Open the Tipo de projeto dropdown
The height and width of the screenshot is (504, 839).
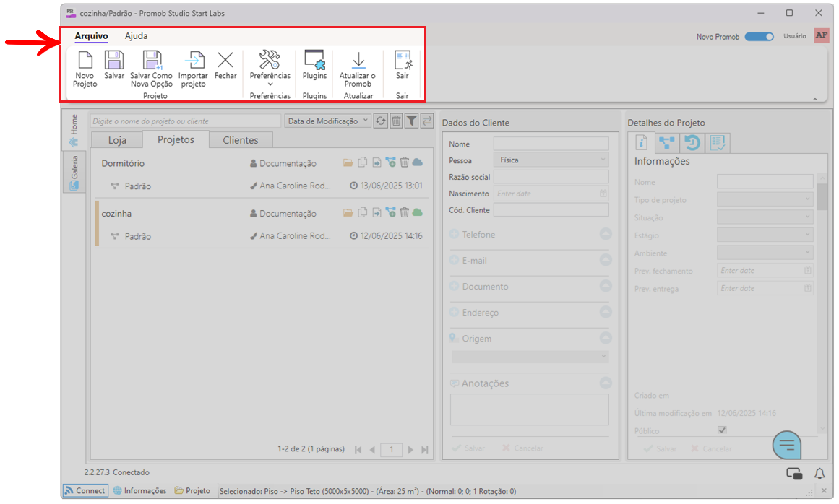[765, 199]
